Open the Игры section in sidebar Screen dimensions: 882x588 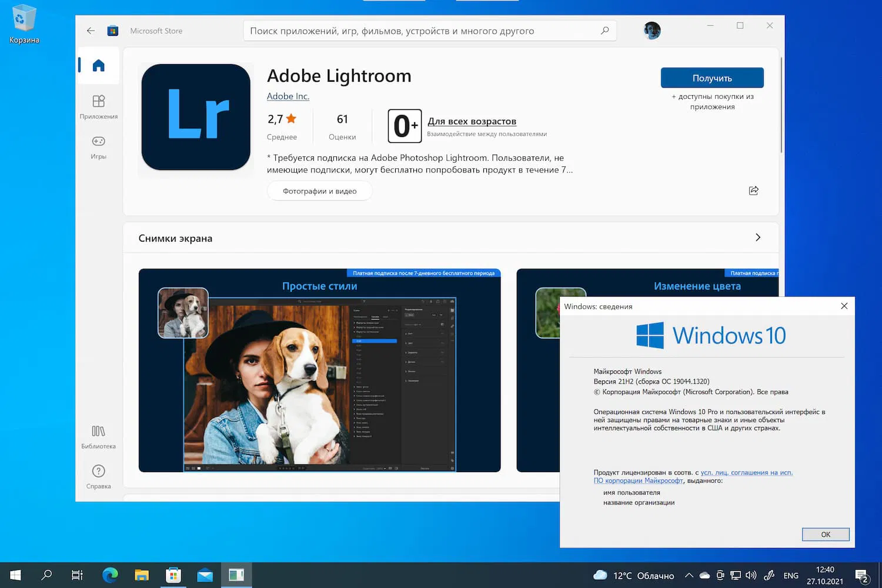(x=99, y=148)
